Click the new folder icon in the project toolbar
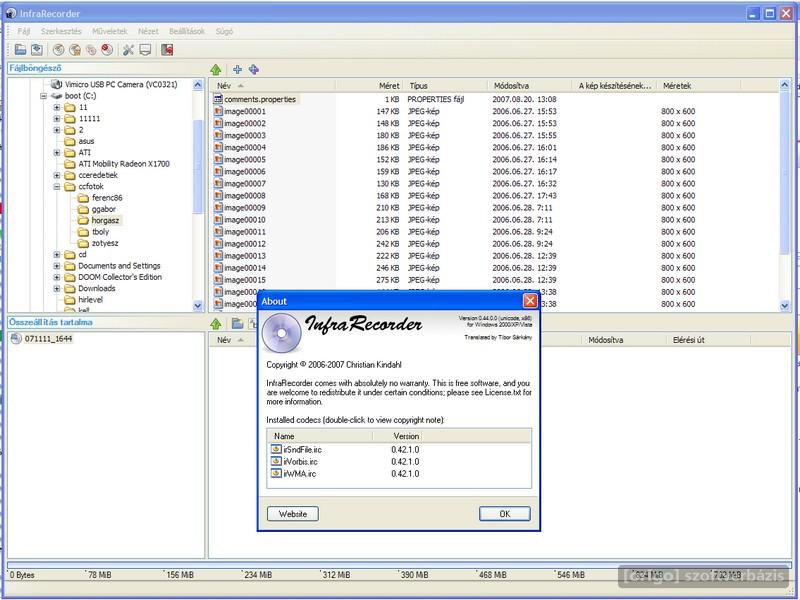Screen dimensions: 800x600 click(237, 323)
